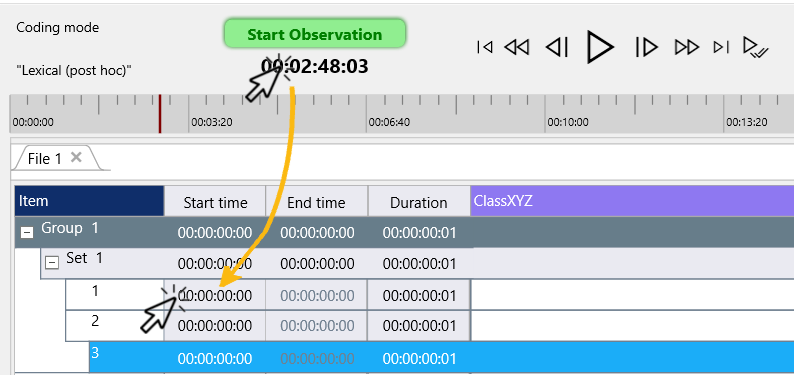Screen dimensions: 794x375
Task: Step one frame forward
Action: click(x=647, y=48)
